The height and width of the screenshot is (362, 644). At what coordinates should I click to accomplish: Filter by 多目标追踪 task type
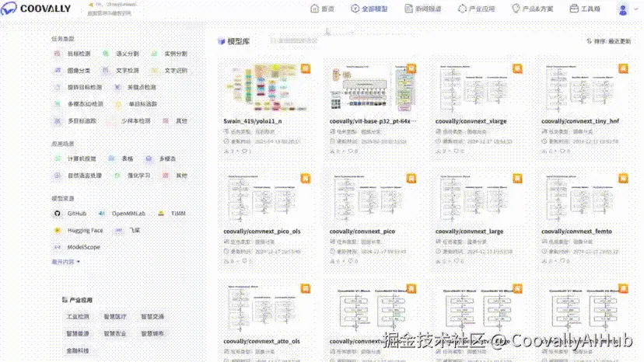coord(75,121)
